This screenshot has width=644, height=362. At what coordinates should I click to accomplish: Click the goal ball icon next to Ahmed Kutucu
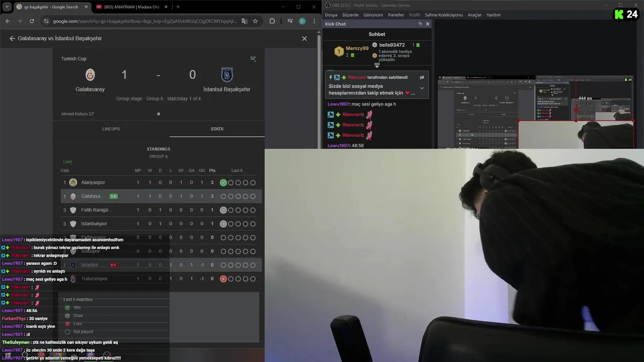point(158,114)
